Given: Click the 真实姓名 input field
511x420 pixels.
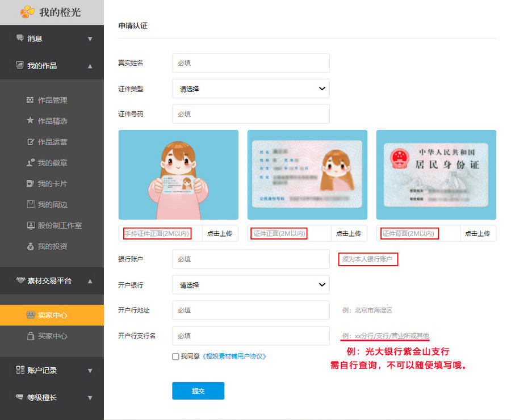Looking at the screenshot, I should pyautogui.click(x=250, y=63).
